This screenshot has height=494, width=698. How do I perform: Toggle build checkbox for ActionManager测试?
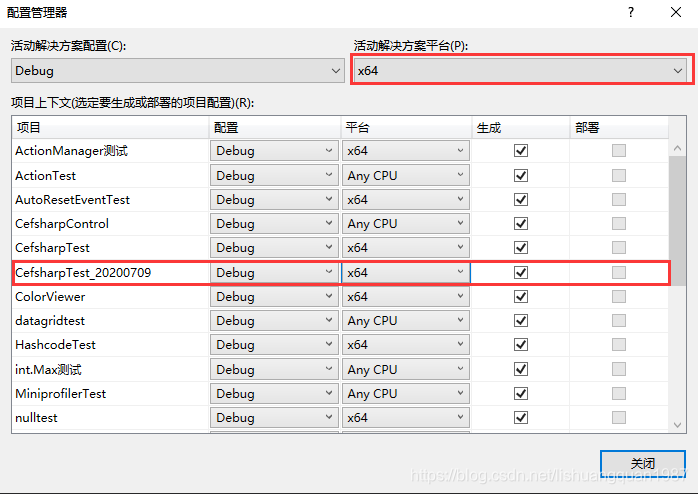click(x=520, y=151)
